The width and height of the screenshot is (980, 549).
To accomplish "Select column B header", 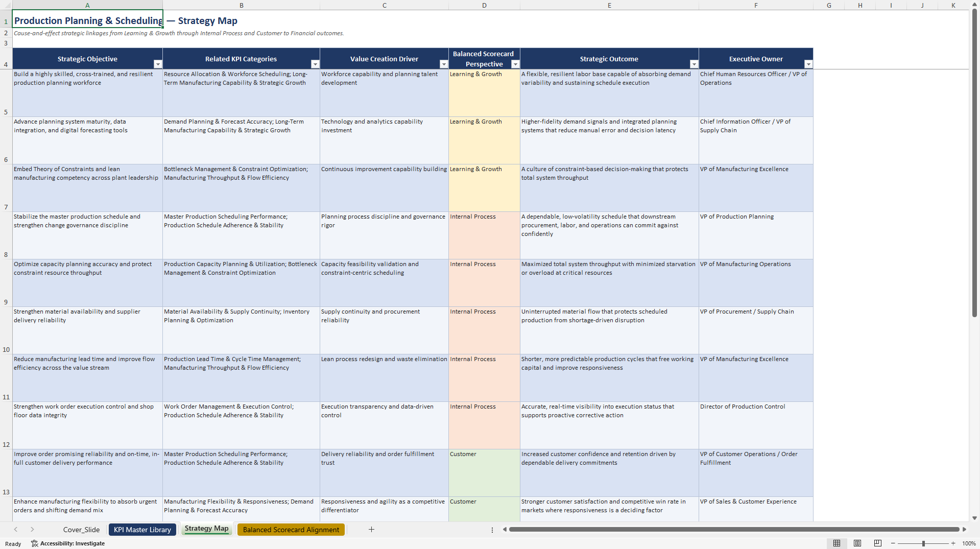I will click(x=242, y=5).
